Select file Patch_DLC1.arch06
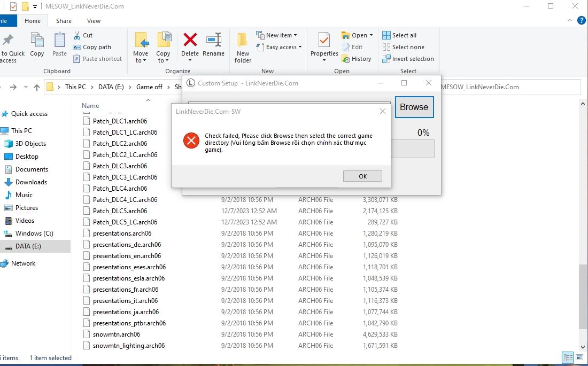 tap(120, 121)
